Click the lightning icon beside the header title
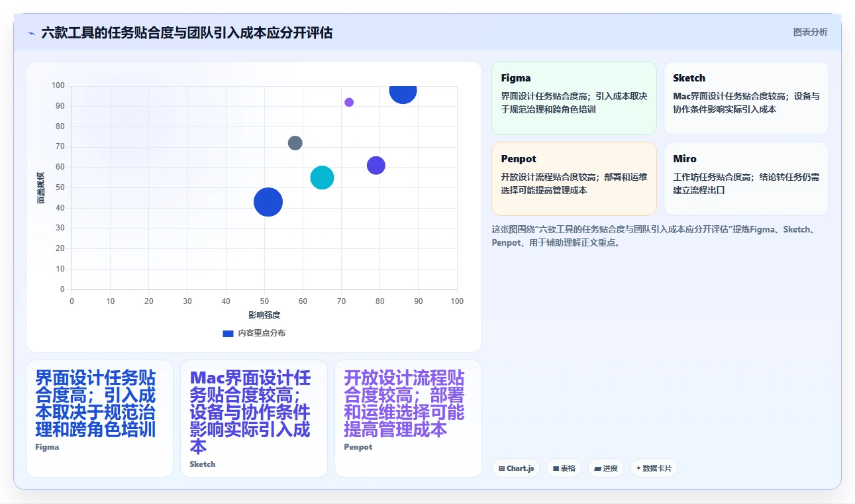The image size is (855, 504). coord(31,32)
